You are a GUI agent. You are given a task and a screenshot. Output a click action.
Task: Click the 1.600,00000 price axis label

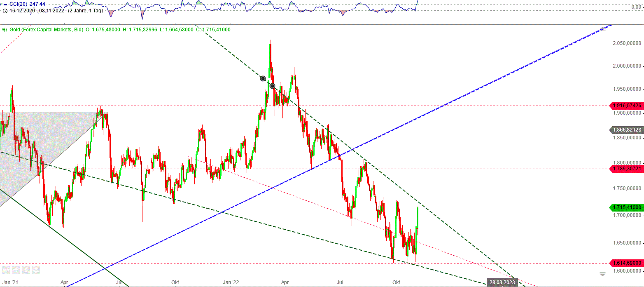click(x=627, y=271)
